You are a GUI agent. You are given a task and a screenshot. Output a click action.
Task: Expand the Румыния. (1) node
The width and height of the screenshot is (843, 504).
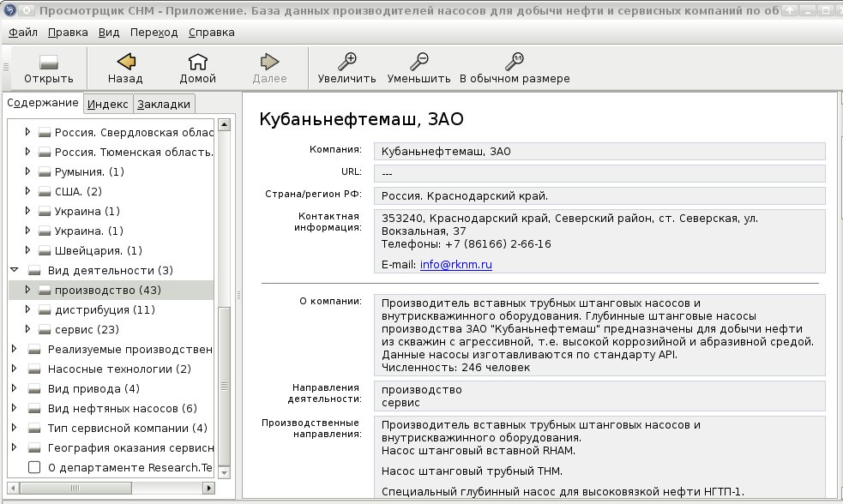coord(27,171)
